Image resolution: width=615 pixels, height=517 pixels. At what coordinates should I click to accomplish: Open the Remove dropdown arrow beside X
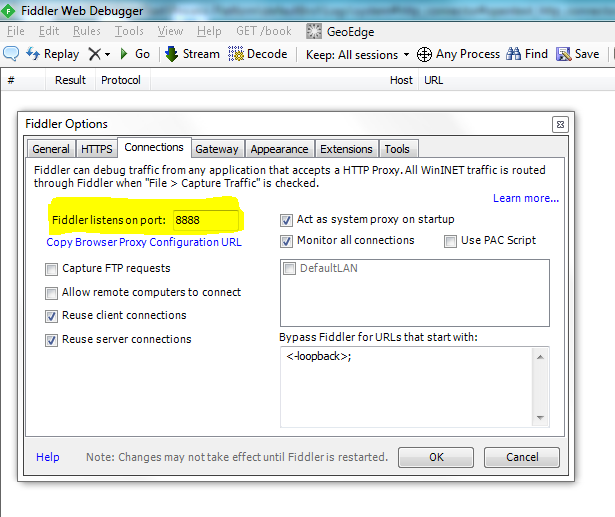click(107, 54)
